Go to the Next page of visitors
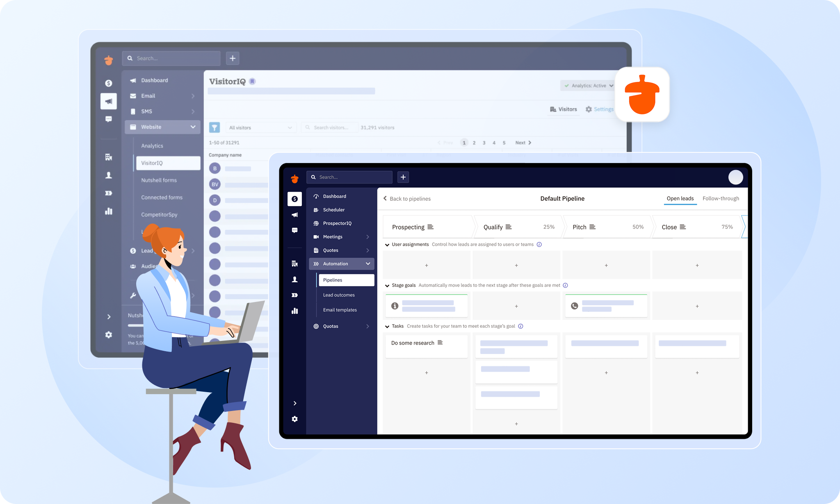The image size is (840, 504). (x=523, y=143)
